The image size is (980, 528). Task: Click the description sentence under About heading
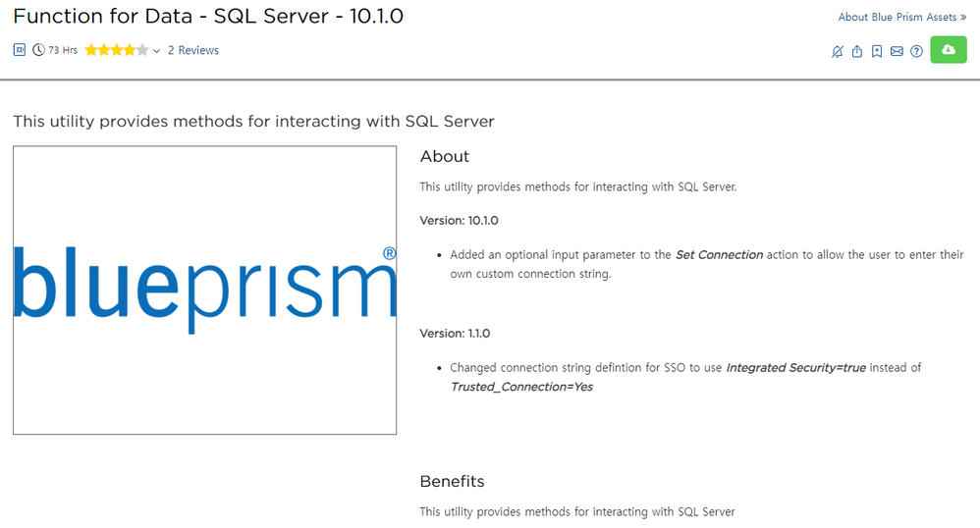[x=578, y=186]
